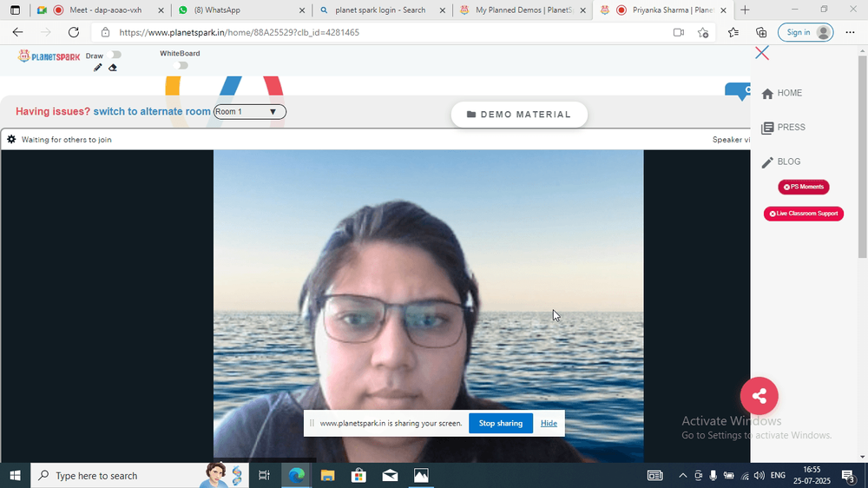
Task: Click the volume speaker tray icon
Action: point(759,476)
